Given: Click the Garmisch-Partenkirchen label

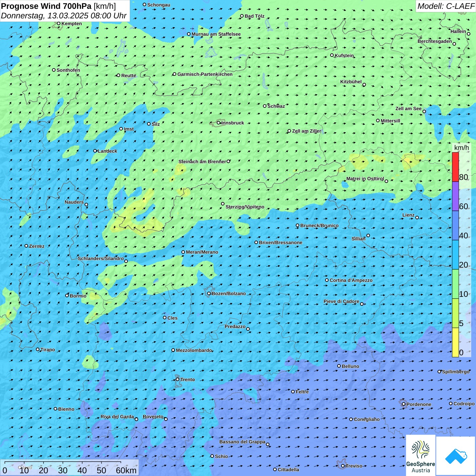Looking at the screenshot, I should pos(205,74).
